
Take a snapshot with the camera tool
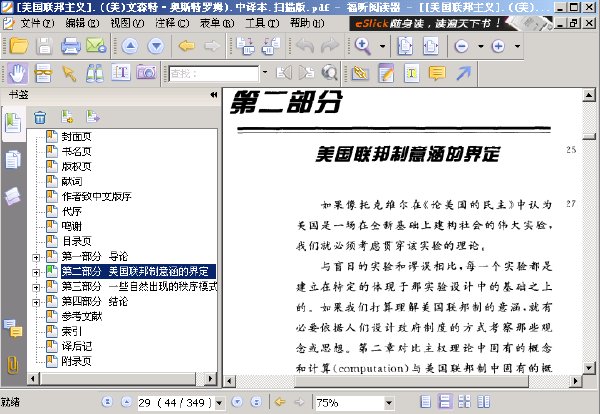pos(146,73)
